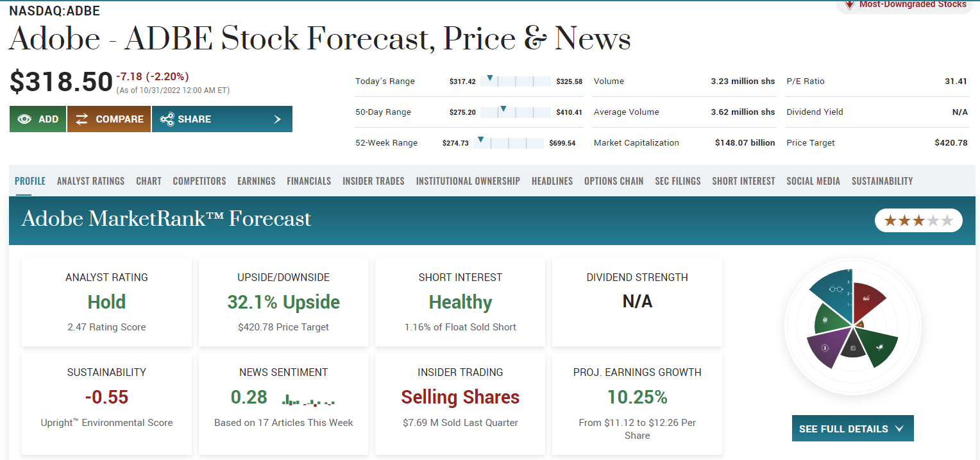The image size is (980, 460).
Task: Click the ADD button
Action: [x=38, y=119]
